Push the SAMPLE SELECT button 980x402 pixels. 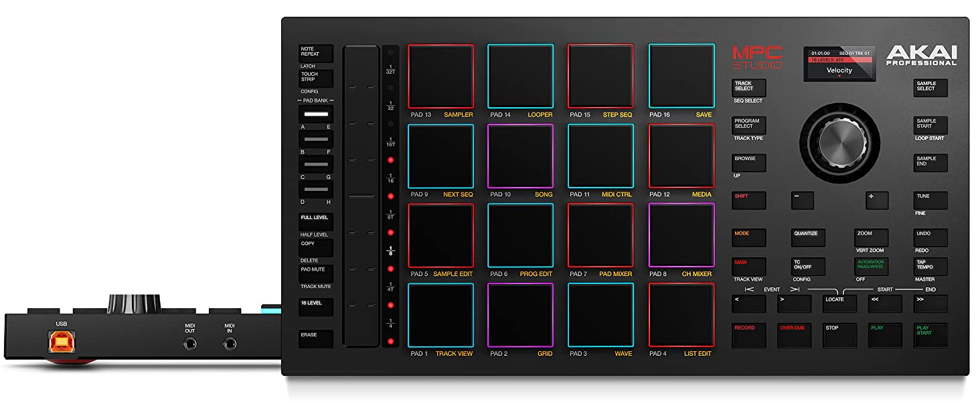click(x=930, y=88)
